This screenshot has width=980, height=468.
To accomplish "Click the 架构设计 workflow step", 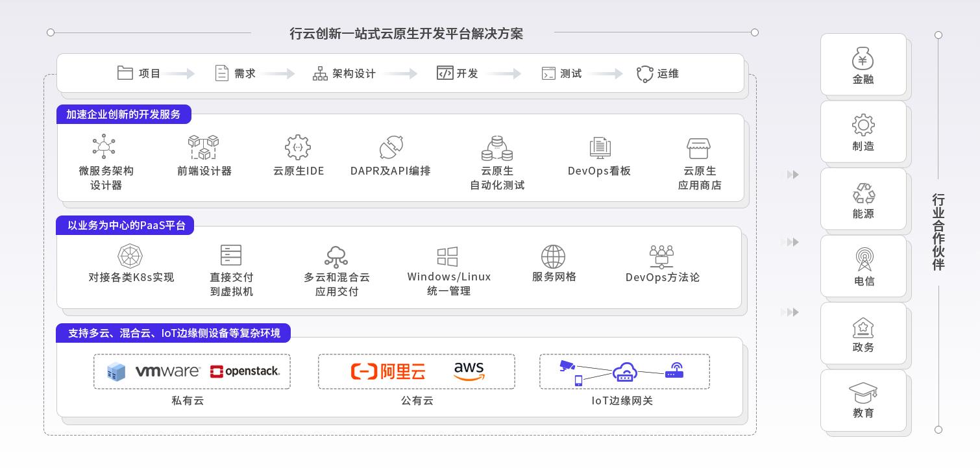I will pos(345,73).
